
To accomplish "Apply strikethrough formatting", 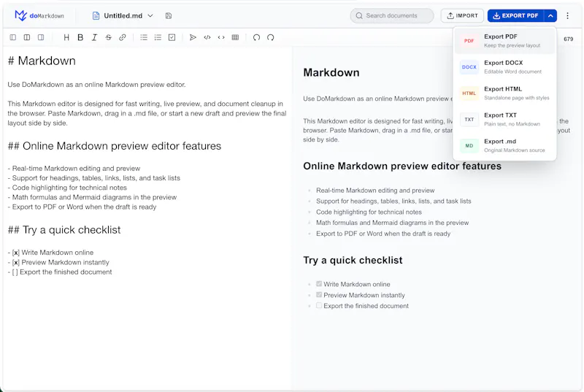I will click(x=108, y=37).
